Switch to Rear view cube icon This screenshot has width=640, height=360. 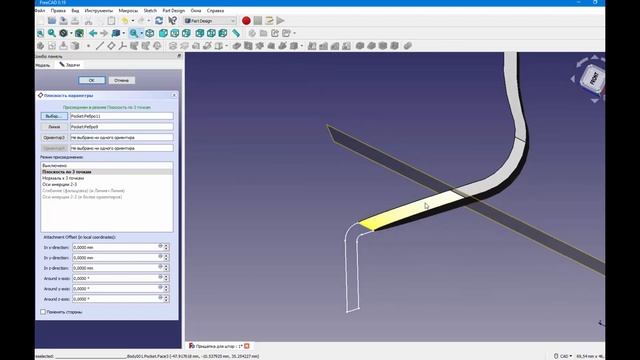tap(200, 33)
